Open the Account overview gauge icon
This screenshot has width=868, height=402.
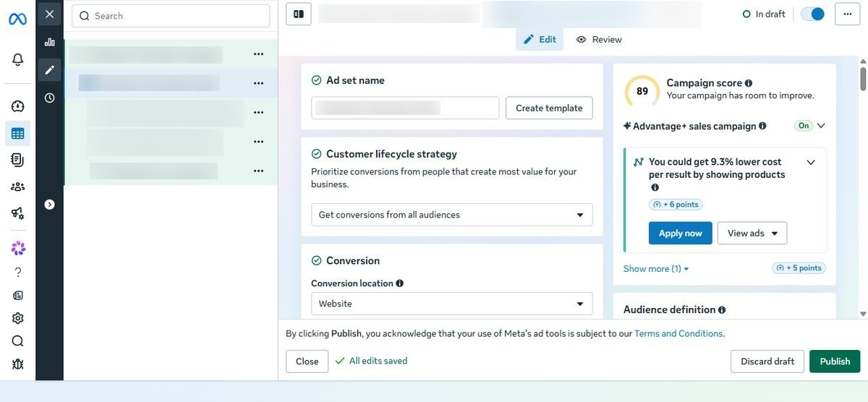point(18,106)
